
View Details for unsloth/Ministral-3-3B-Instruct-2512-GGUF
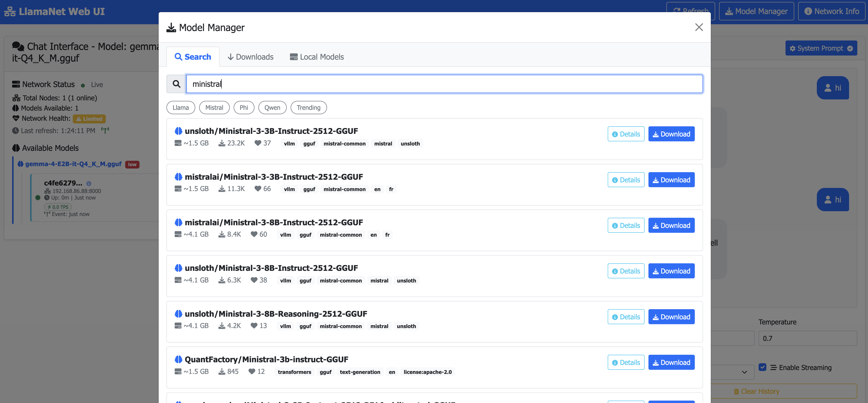pyautogui.click(x=626, y=134)
